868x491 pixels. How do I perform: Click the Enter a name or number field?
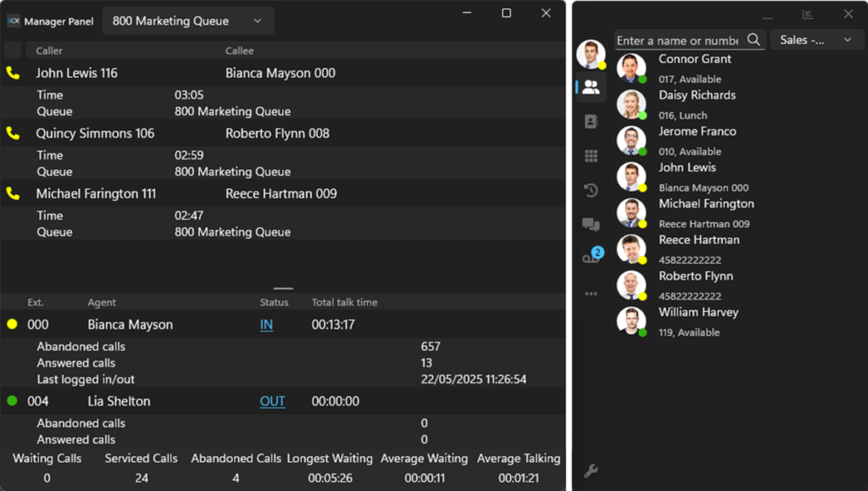(677, 40)
